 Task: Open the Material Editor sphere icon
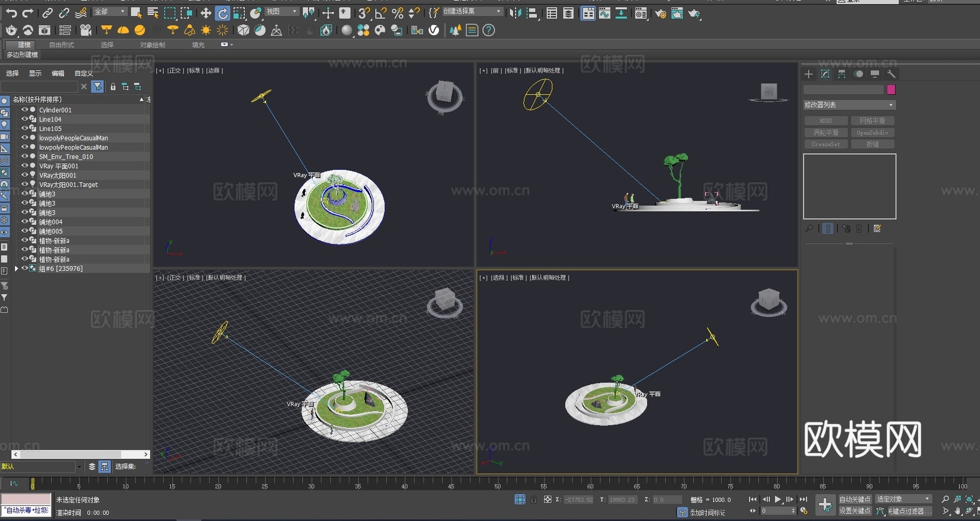(x=347, y=30)
